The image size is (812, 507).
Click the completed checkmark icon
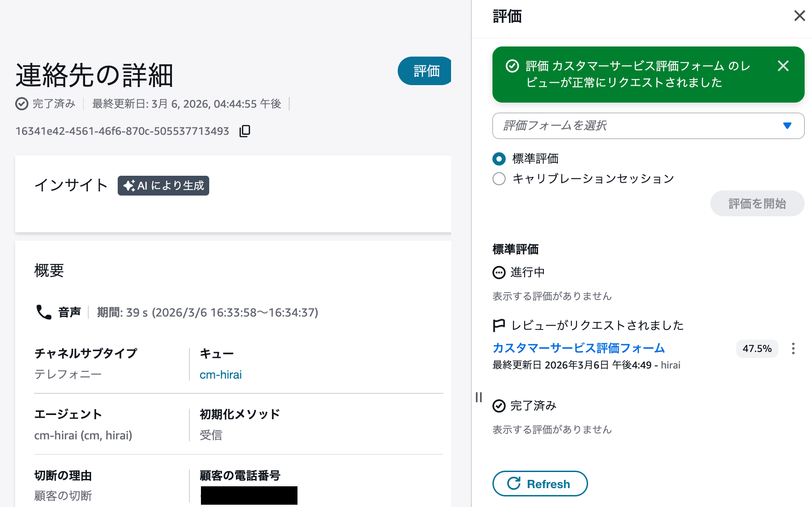(498, 405)
